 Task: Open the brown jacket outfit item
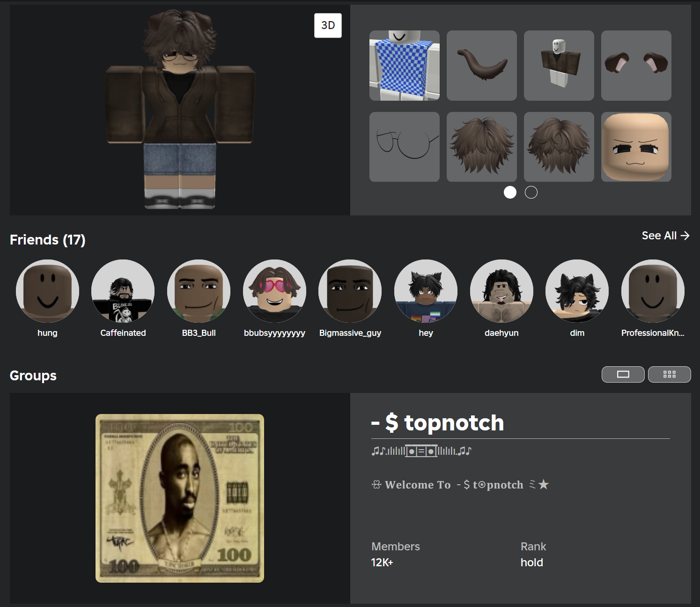pos(559,66)
